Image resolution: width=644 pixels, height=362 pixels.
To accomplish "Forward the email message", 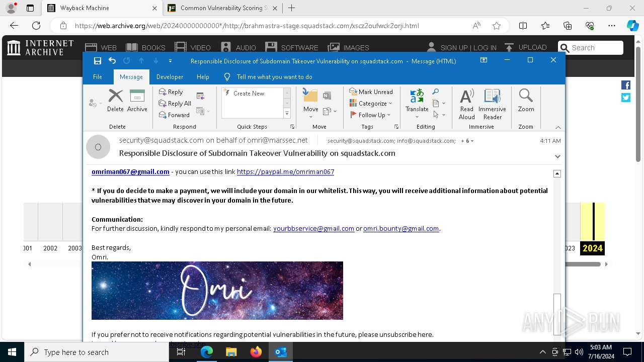I will (174, 115).
